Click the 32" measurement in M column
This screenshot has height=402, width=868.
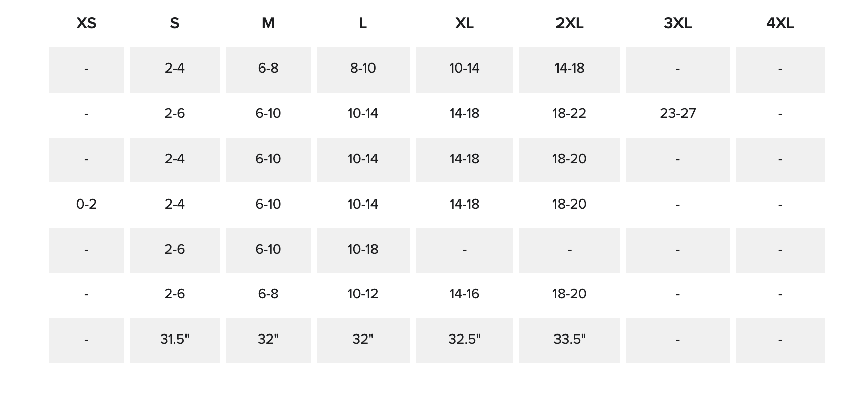[268, 340]
